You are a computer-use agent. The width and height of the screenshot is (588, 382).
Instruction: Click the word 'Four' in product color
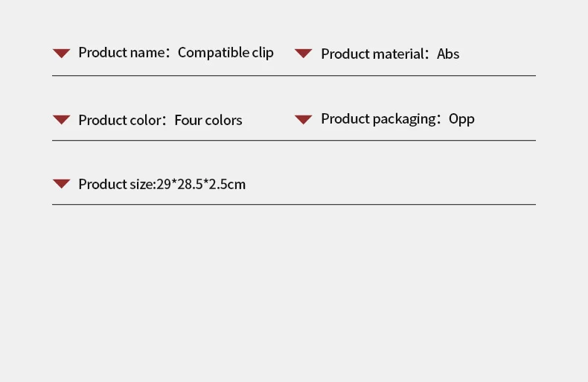pos(188,121)
